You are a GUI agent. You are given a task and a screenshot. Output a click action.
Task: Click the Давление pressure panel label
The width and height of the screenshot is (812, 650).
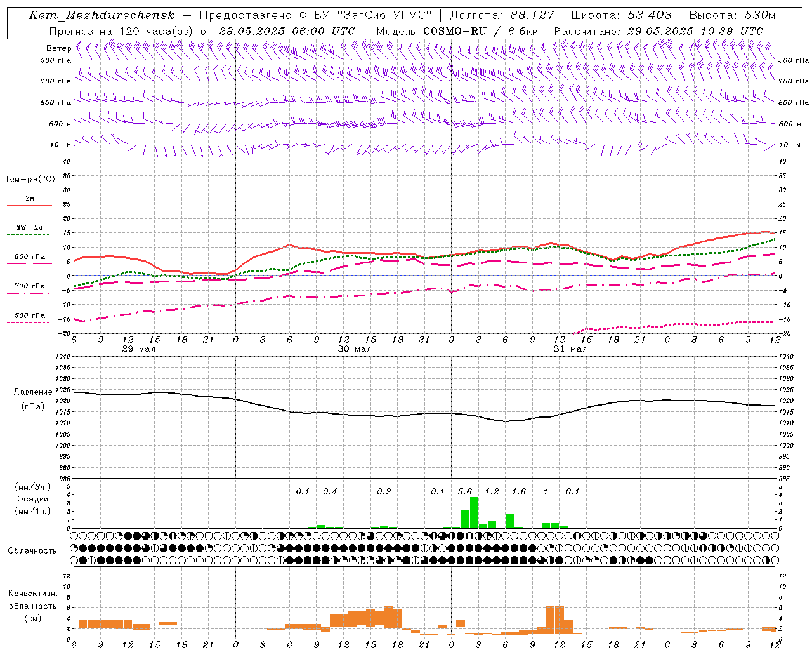coord(33,392)
